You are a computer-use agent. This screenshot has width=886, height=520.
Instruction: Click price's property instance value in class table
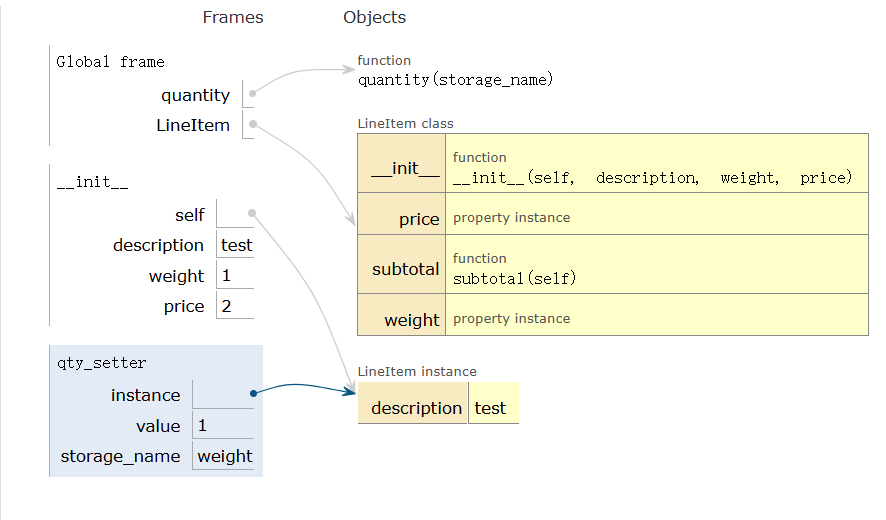point(511,218)
